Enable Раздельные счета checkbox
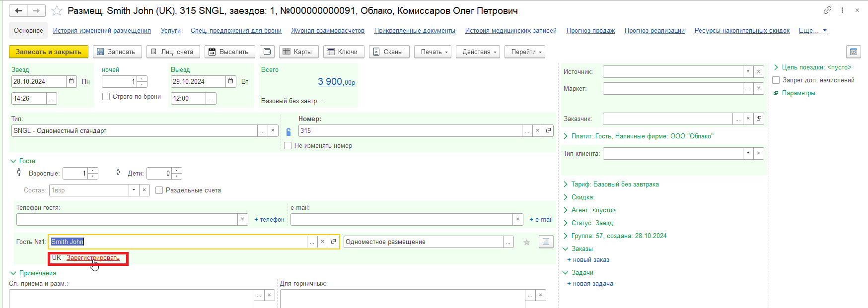Viewport: 868px width, 308px height. [x=159, y=190]
